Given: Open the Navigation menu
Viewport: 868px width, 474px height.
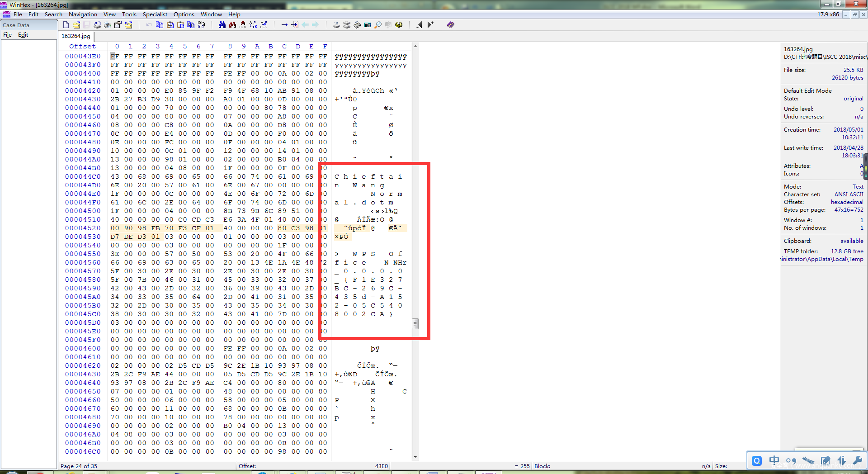Looking at the screenshot, I should [83, 14].
